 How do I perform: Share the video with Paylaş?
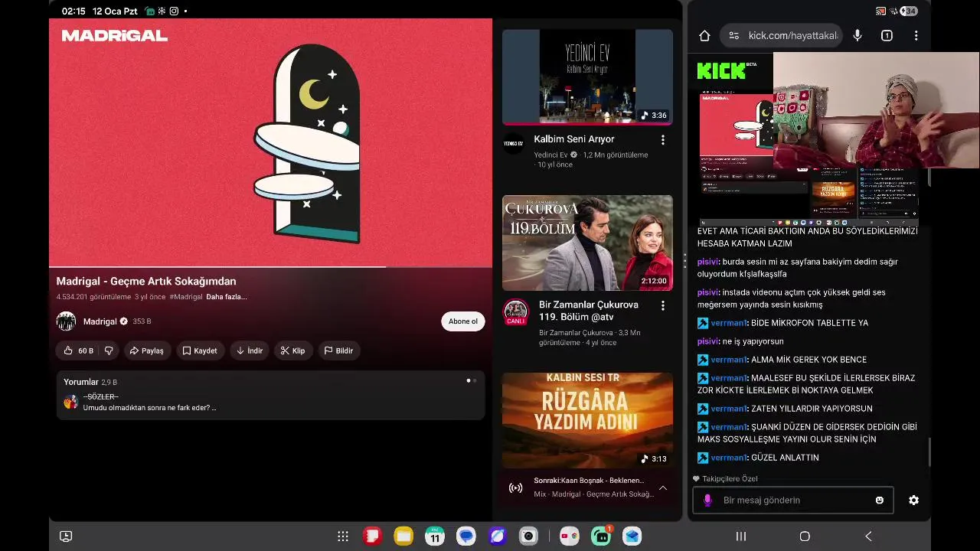[147, 350]
